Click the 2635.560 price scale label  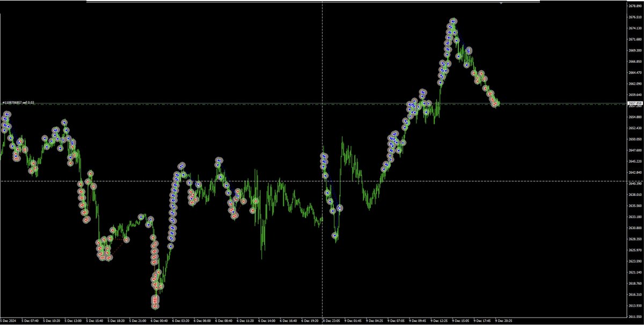click(635, 205)
